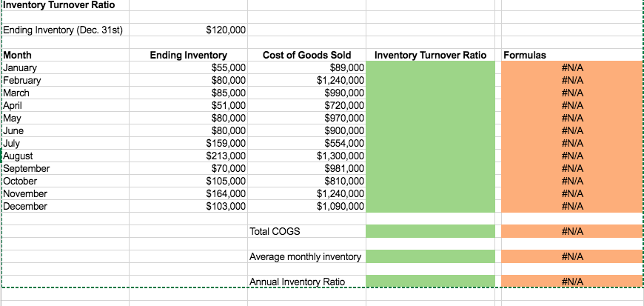
Task: Click the $120,000 ending inventory value
Action: pos(189,30)
